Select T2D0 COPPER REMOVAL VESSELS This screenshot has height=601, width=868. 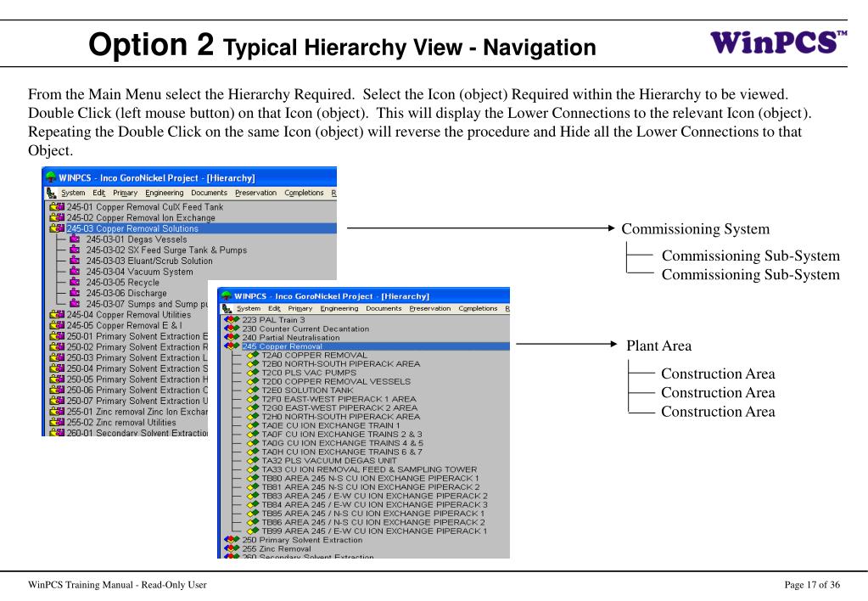[x=336, y=382]
